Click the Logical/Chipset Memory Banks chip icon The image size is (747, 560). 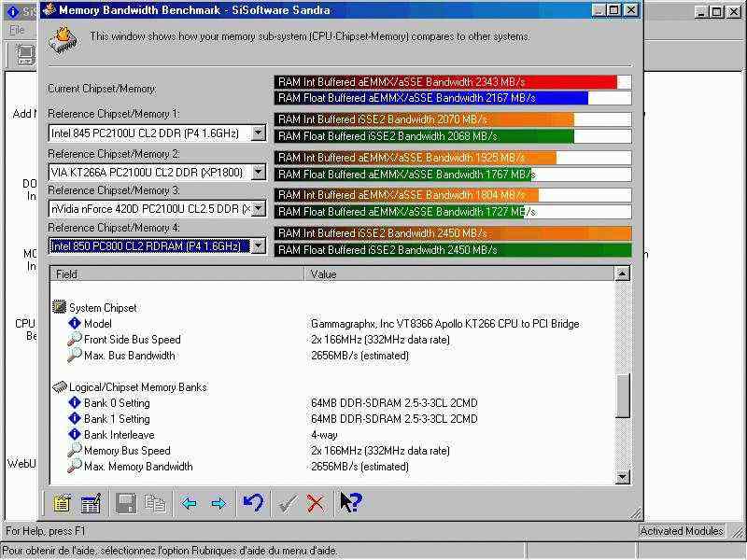[x=60, y=386]
